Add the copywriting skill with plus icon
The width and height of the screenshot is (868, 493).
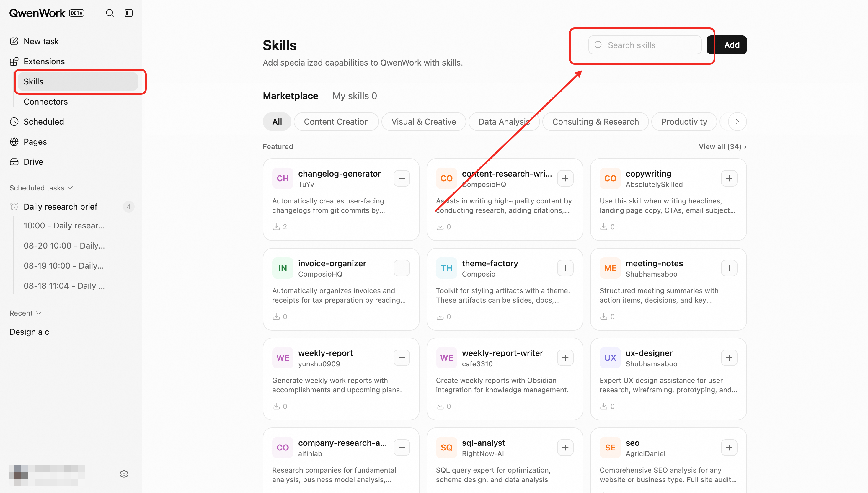729,178
